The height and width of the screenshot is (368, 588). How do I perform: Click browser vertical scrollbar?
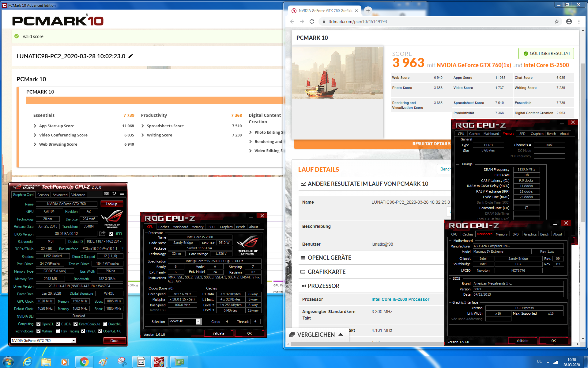point(583,143)
